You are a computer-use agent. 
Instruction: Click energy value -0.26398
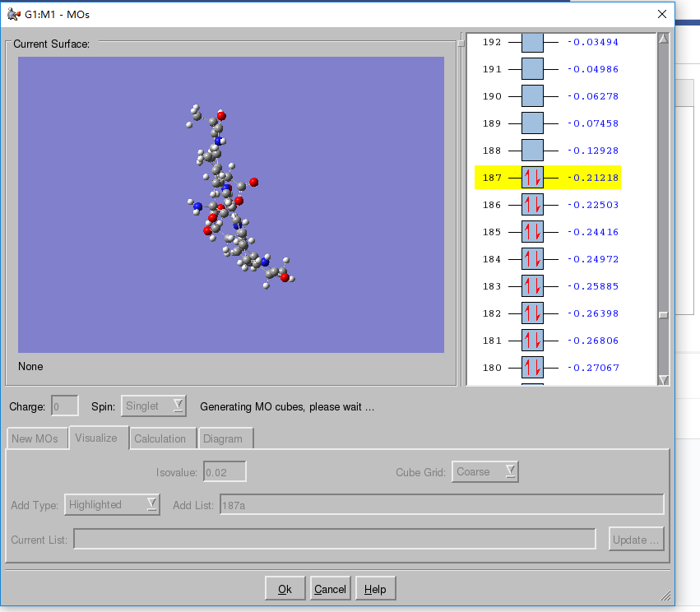click(x=593, y=313)
